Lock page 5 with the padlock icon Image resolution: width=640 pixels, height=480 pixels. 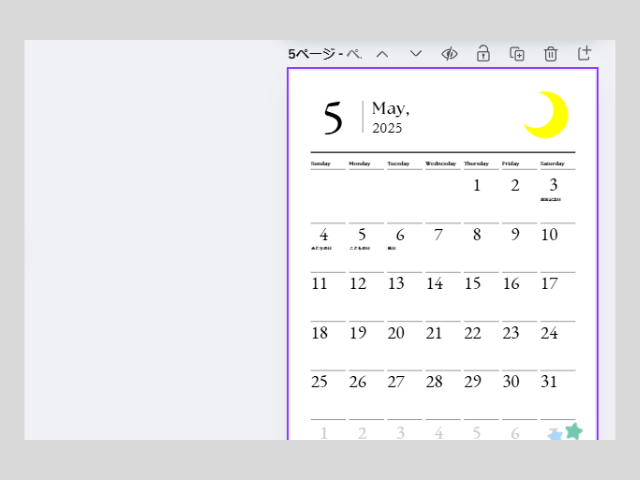[x=483, y=53]
